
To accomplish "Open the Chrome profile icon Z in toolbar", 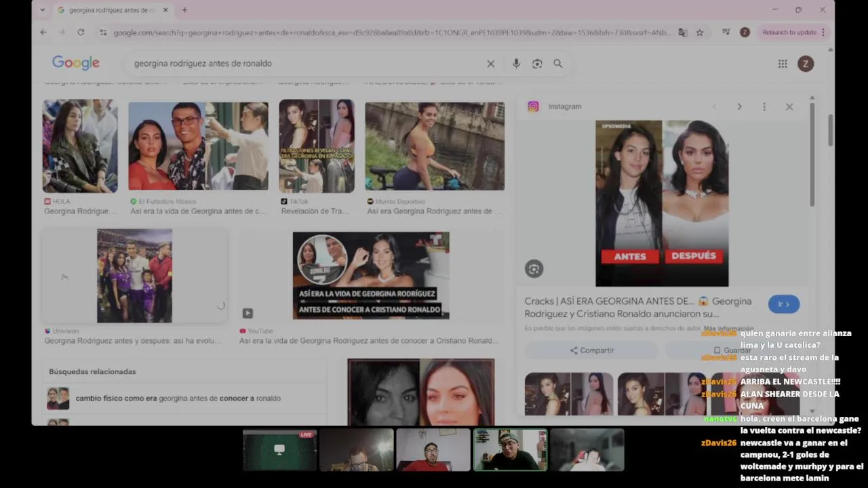I will click(745, 32).
